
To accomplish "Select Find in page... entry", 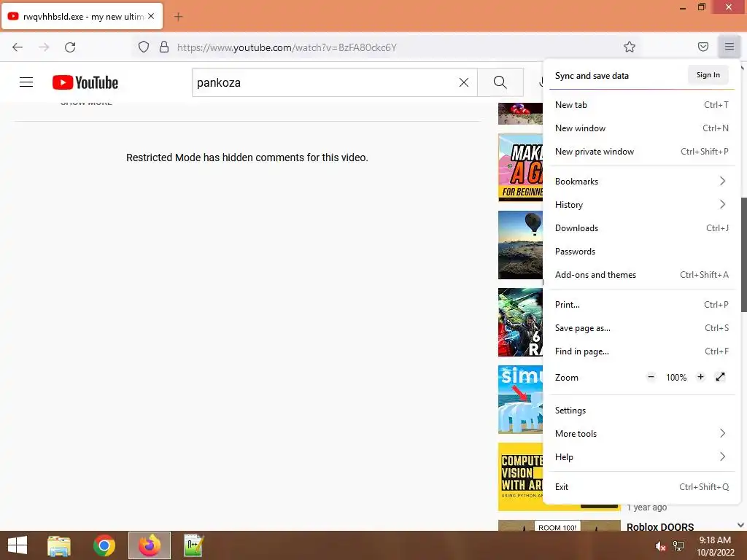I will 641,351.
